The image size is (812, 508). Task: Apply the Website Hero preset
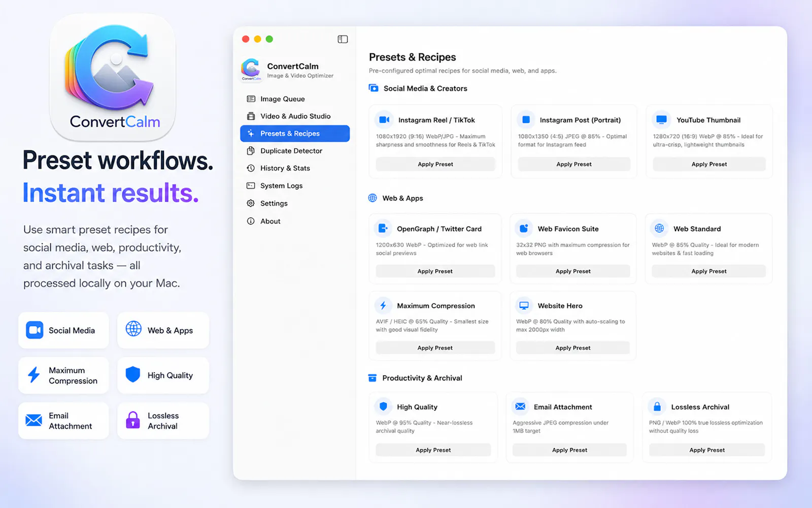(x=573, y=348)
